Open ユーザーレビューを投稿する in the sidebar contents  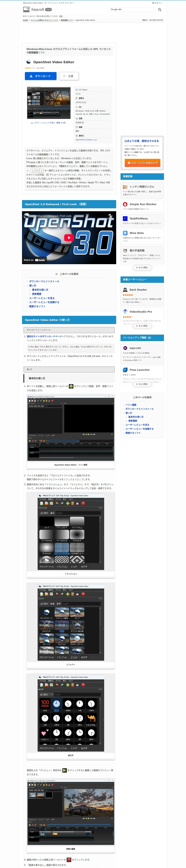[x=139, y=429]
